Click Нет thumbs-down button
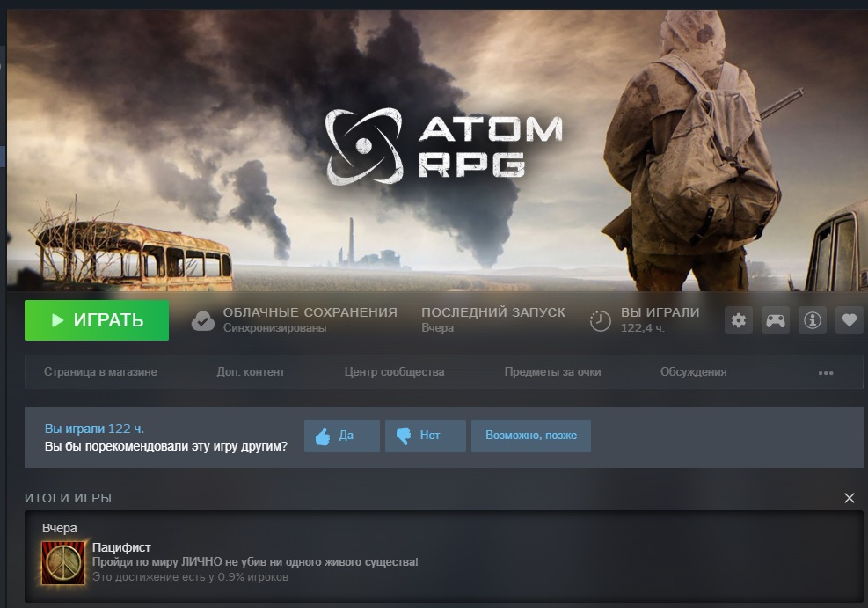This screenshot has width=868, height=608. click(x=425, y=436)
